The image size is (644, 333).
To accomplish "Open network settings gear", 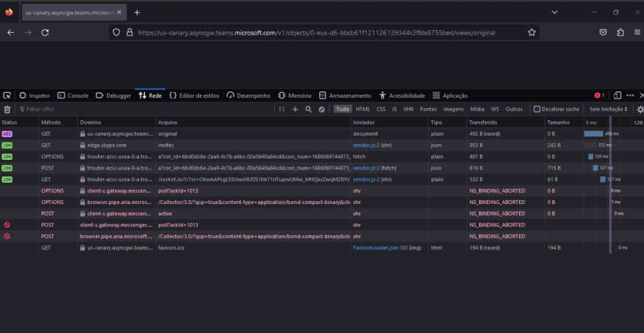I will click(639, 109).
